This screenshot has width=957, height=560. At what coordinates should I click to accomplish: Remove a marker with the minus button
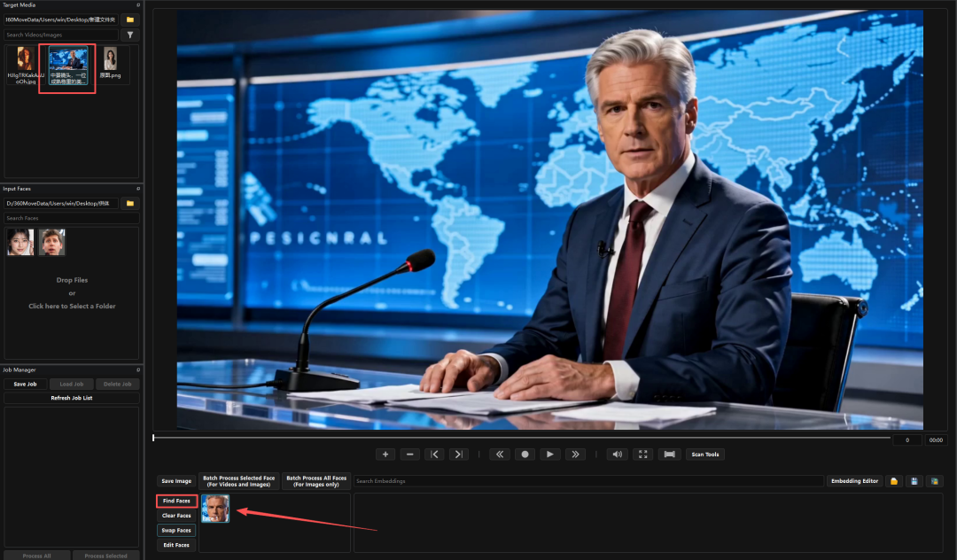pos(409,455)
